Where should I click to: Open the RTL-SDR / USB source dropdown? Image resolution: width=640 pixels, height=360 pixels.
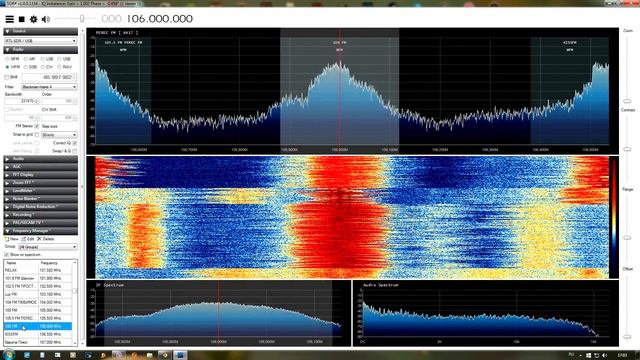pos(40,41)
